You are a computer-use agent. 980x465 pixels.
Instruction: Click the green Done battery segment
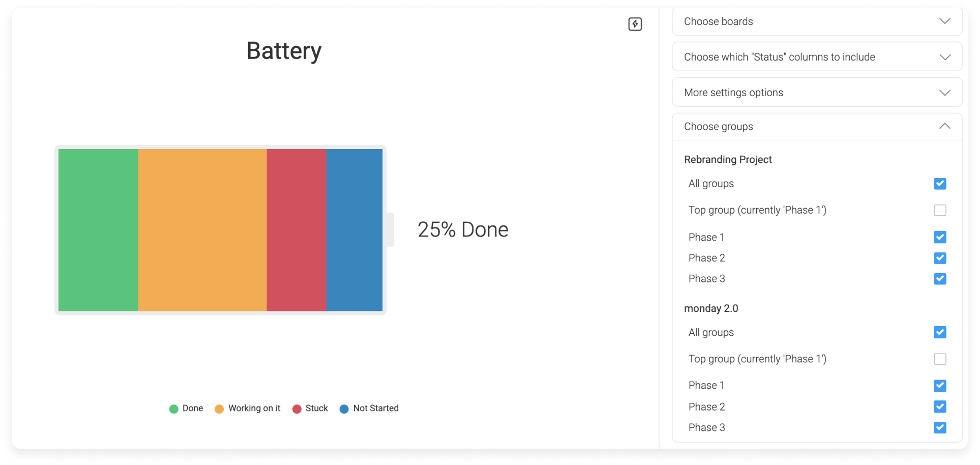tap(98, 230)
